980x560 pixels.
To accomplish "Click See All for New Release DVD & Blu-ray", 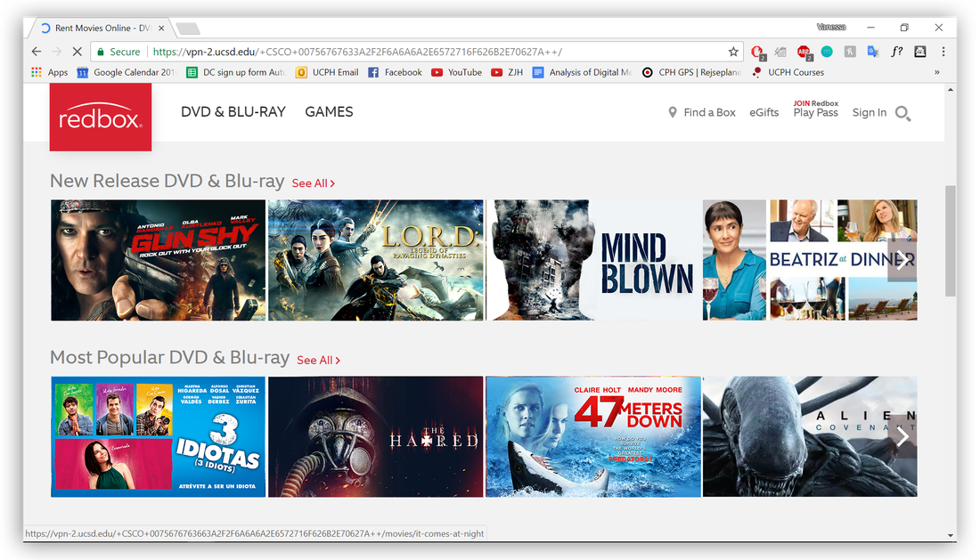I will pos(313,183).
